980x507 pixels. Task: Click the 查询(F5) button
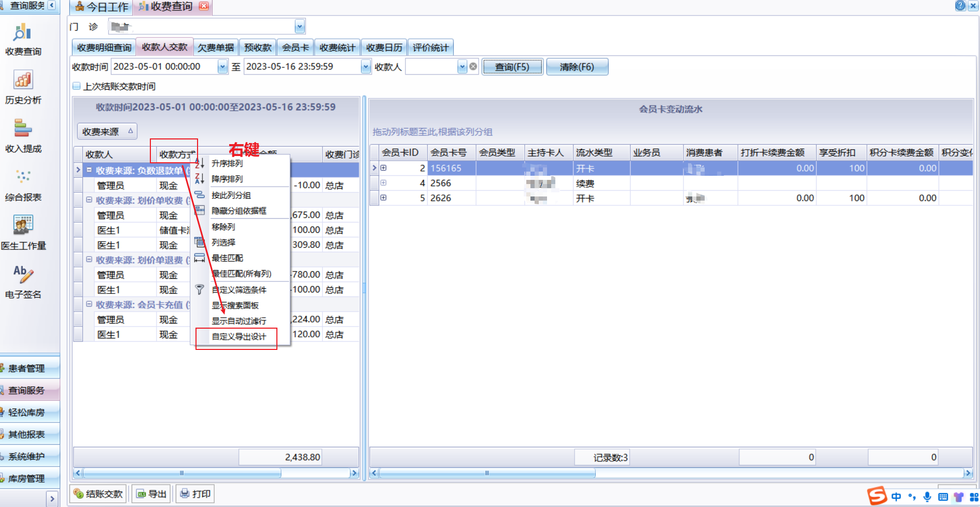[512, 67]
